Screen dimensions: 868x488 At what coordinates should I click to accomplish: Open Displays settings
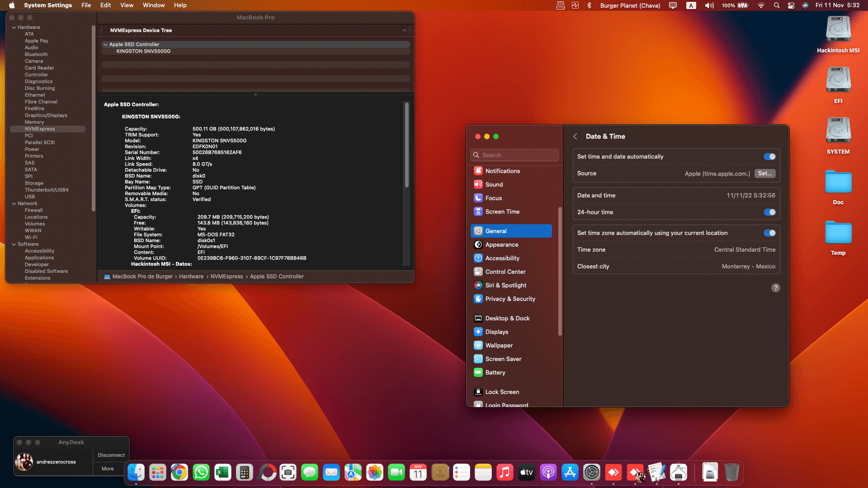click(511, 332)
